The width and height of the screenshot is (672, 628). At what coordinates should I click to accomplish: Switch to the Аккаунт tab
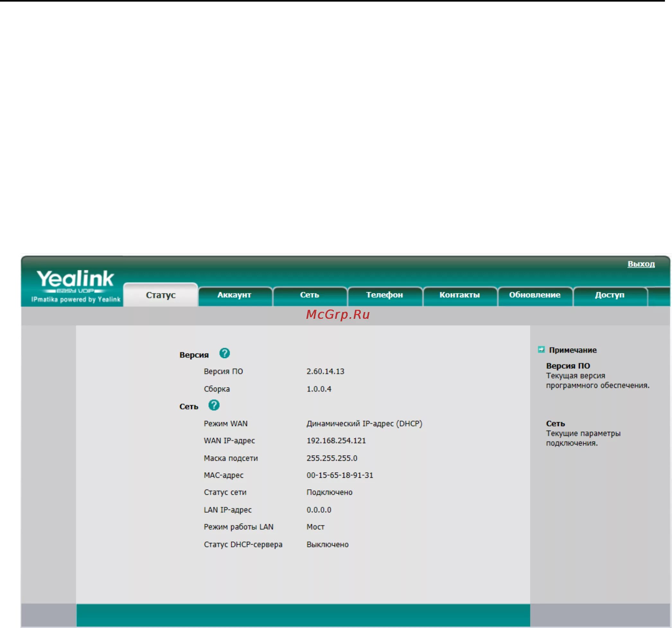[x=234, y=295]
